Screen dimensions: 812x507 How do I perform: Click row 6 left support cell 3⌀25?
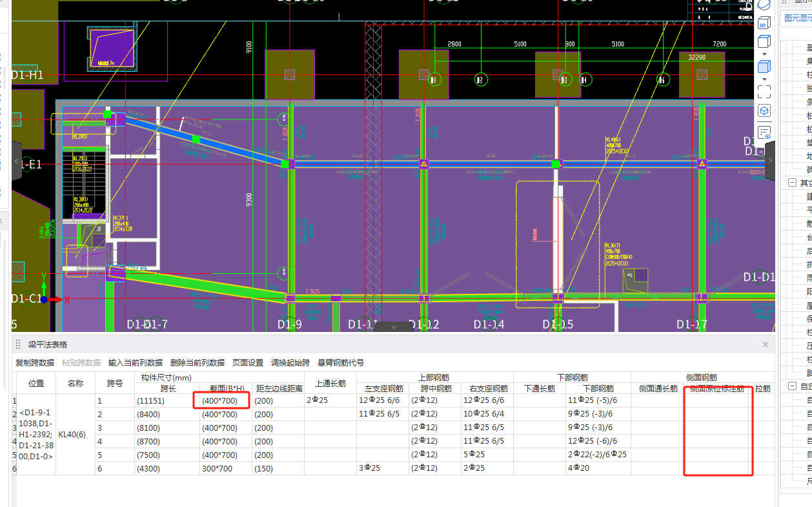[382, 468]
